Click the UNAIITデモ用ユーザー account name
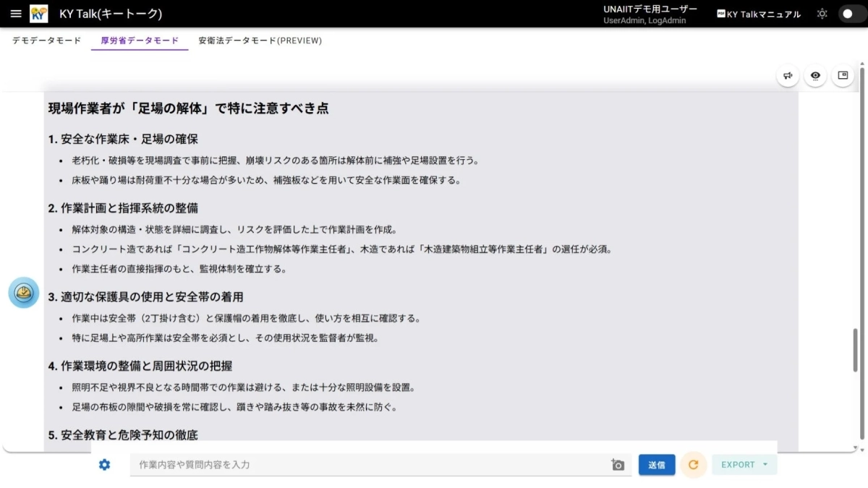The height and width of the screenshot is (488, 868). (650, 9)
